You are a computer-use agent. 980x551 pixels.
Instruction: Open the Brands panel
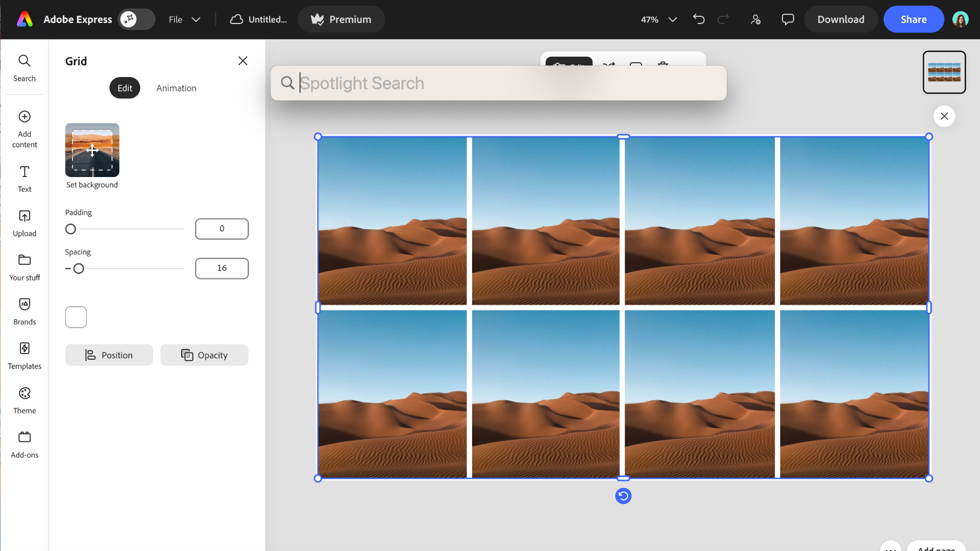pyautogui.click(x=24, y=311)
